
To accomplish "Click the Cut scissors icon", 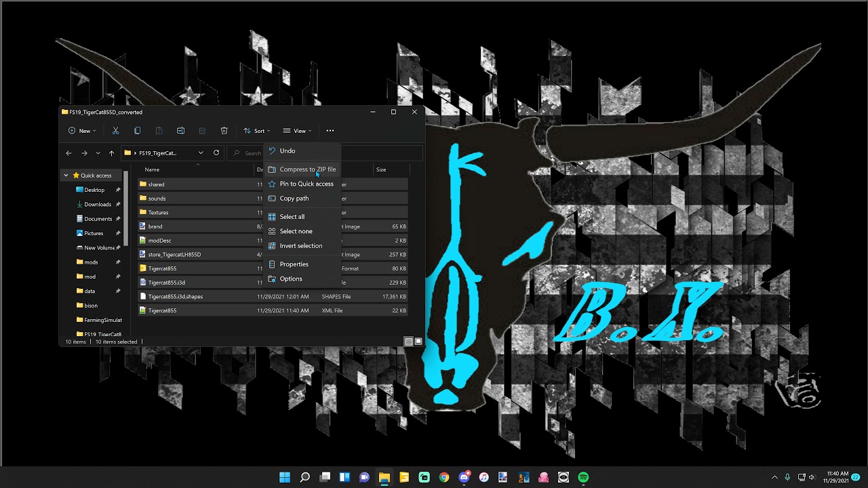I will click(x=115, y=131).
